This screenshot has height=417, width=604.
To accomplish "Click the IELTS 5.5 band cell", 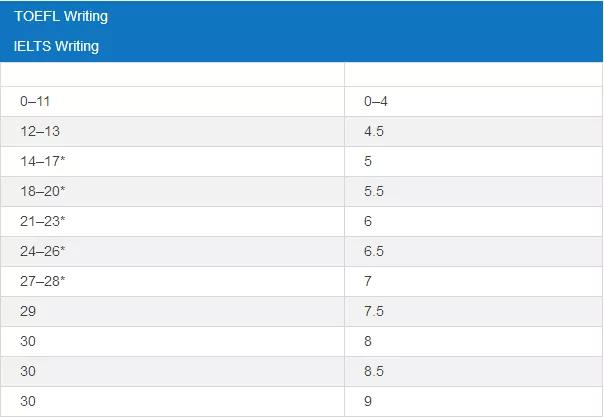I will coord(375,191).
